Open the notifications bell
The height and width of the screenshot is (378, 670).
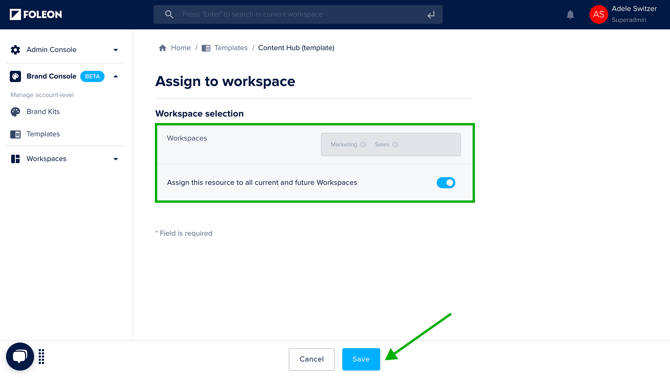coord(570,15)
